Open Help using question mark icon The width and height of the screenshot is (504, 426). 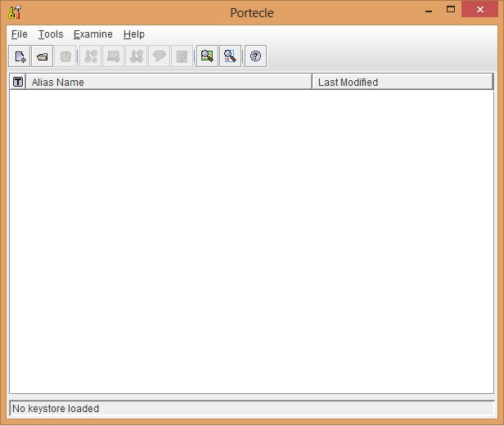coord(256,56)
